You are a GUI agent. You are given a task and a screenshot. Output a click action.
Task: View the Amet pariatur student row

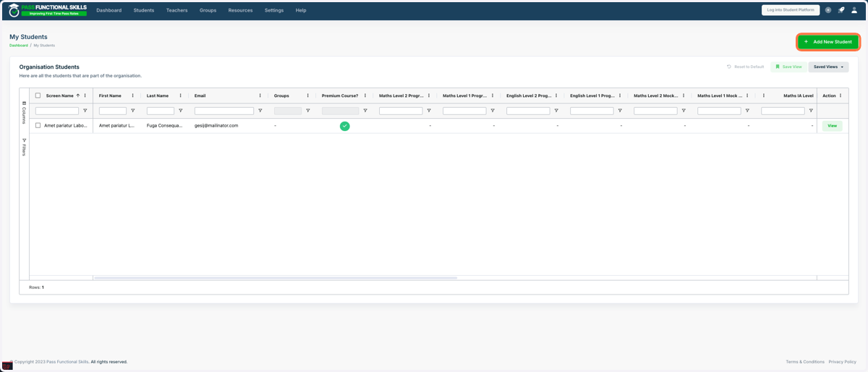(x=832, y=126)
